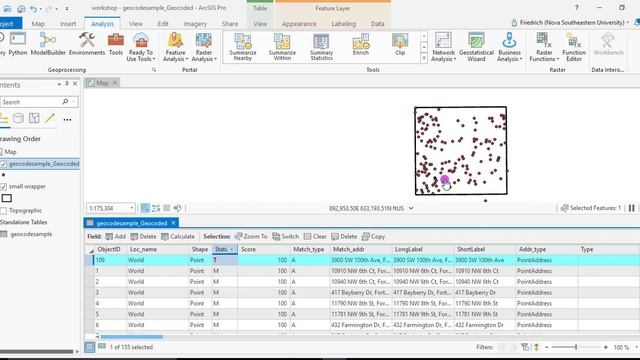Show selected records in table
640x360 pixels.
(102, 347)
